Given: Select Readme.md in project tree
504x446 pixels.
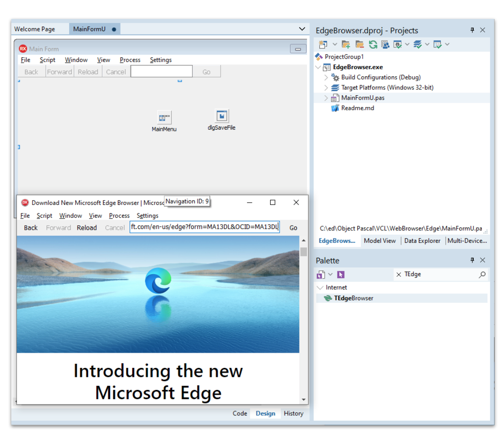Looking at the screenshot, I should [357, 108].
